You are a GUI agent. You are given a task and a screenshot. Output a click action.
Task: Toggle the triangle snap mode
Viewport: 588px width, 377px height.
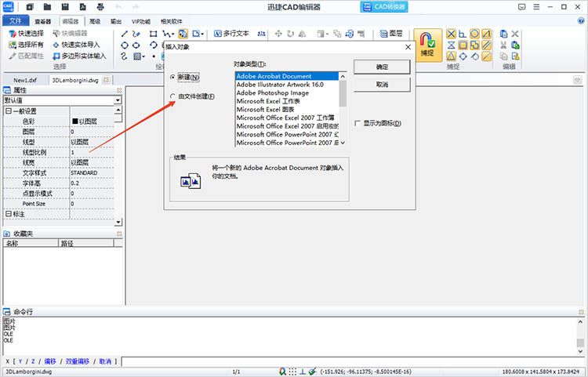pos(451,56)
